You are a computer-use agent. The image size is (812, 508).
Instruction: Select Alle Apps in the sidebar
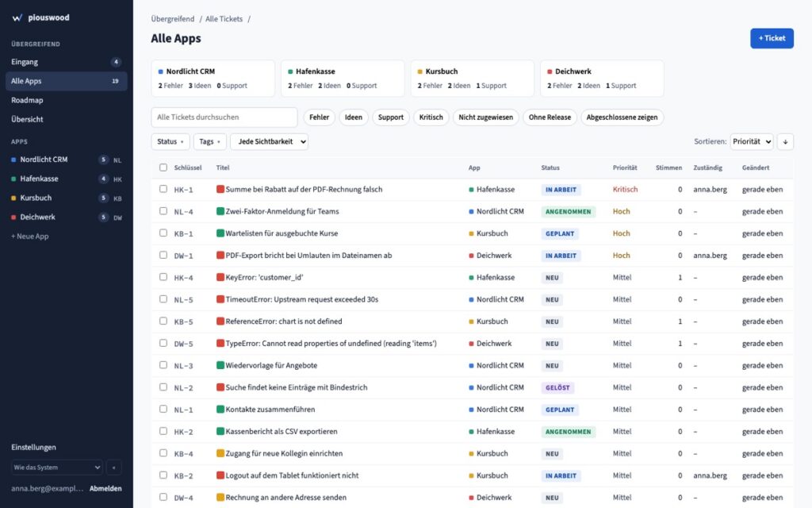[x=67, y=81]
